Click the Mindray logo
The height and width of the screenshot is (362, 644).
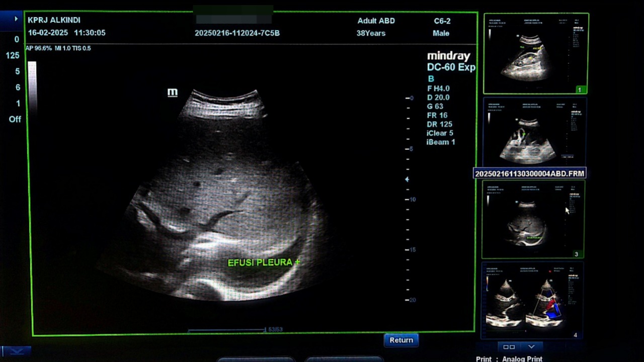coord(448,56)
